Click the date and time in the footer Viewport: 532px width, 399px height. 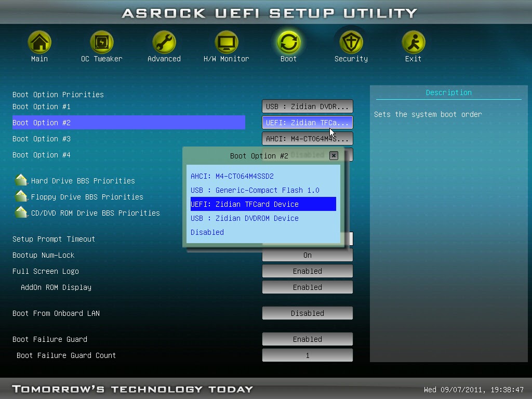474,390
